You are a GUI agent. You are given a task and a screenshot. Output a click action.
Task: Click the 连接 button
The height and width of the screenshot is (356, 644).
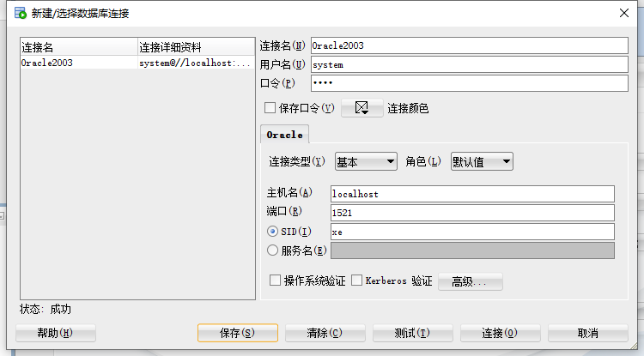click(500, 333)
